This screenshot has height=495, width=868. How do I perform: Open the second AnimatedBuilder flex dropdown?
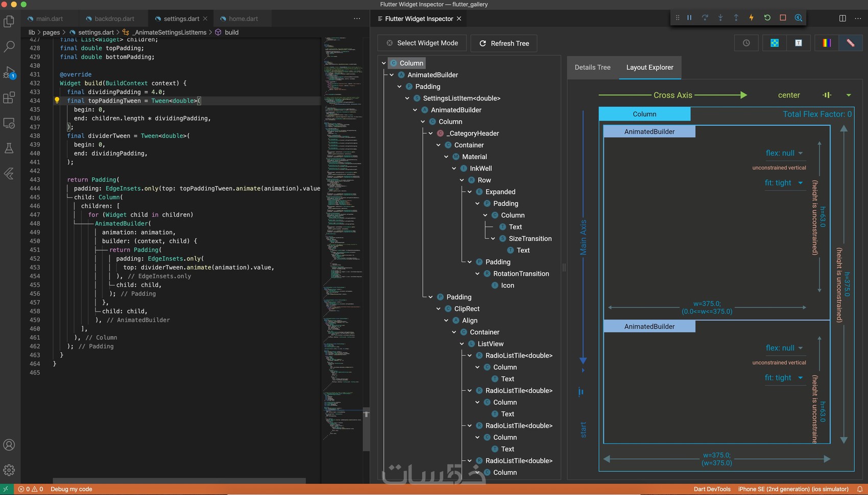[784, 348]
